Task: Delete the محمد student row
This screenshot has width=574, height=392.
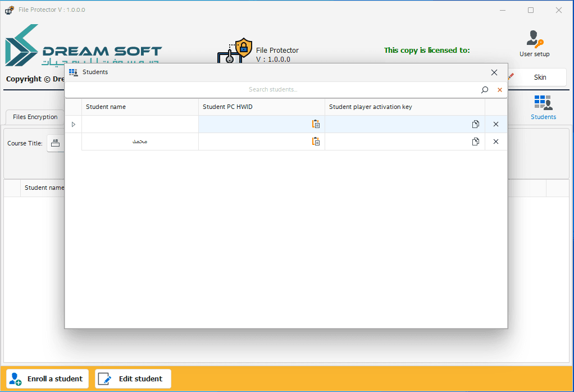Action: click(x=496, y=142)
